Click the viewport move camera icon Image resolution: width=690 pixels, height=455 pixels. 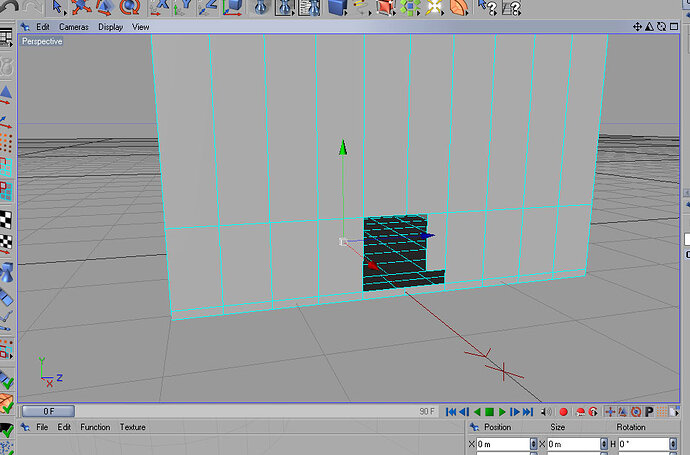click(x=637, y=27)
